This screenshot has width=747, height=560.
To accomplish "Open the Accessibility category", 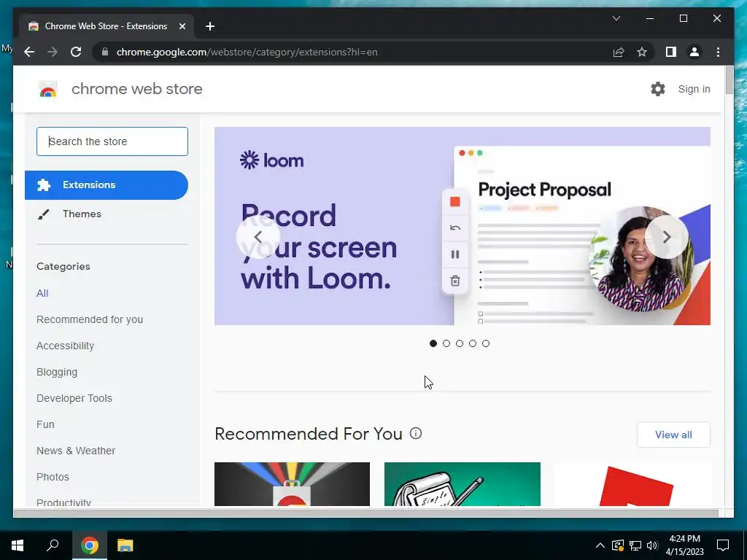I will pos(65,346).
